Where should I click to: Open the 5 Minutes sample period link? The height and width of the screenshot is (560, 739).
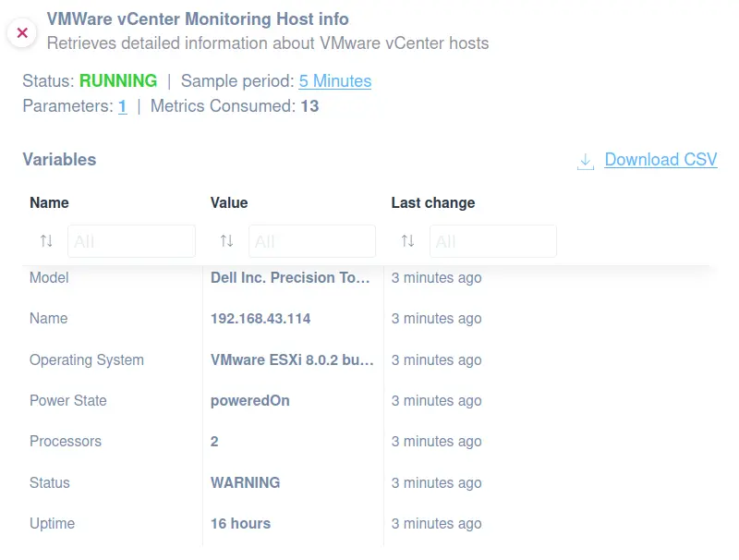point(334,81)
